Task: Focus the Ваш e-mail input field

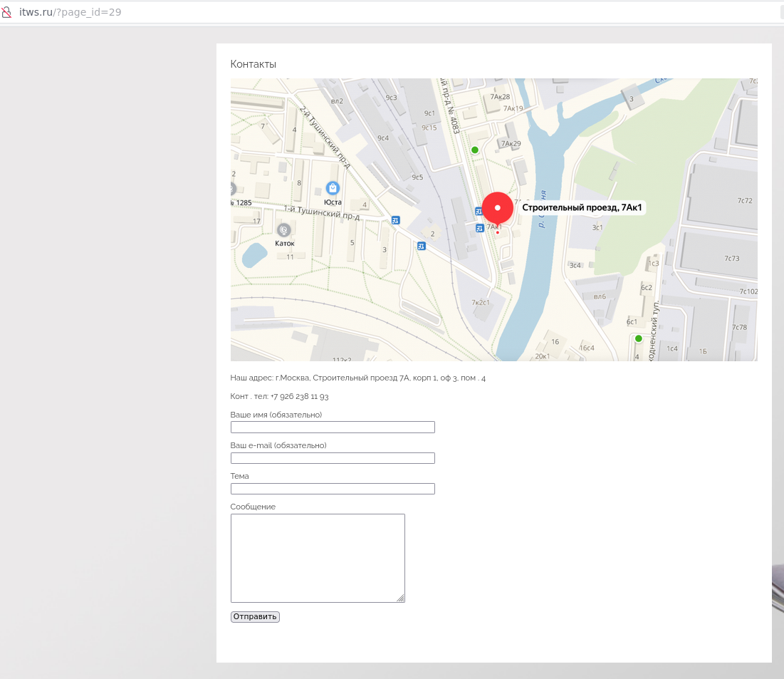Action: point(333,458)
